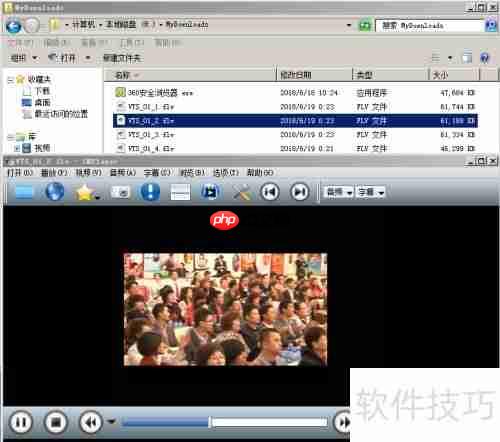The height and width of the screenshot is (442, 500).
Task: Sort by the 大小 column header
Action: point(454,75)
